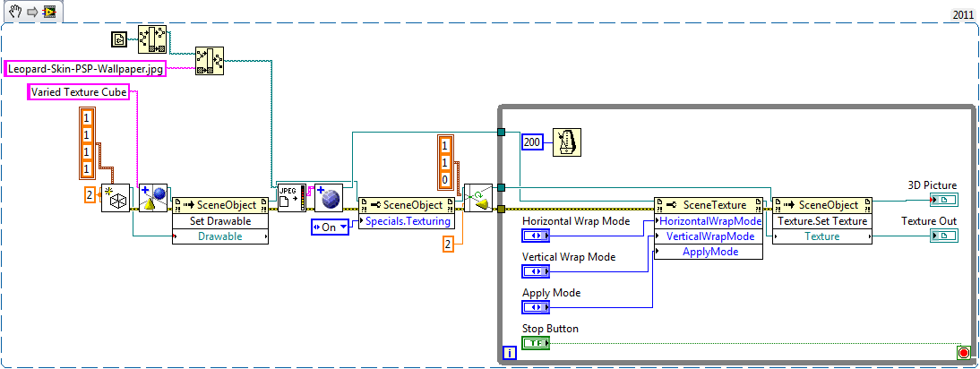Viewport: 980px width, 369px height.
Task: Open the On enum constant dropdown
Action: (332, 227)
